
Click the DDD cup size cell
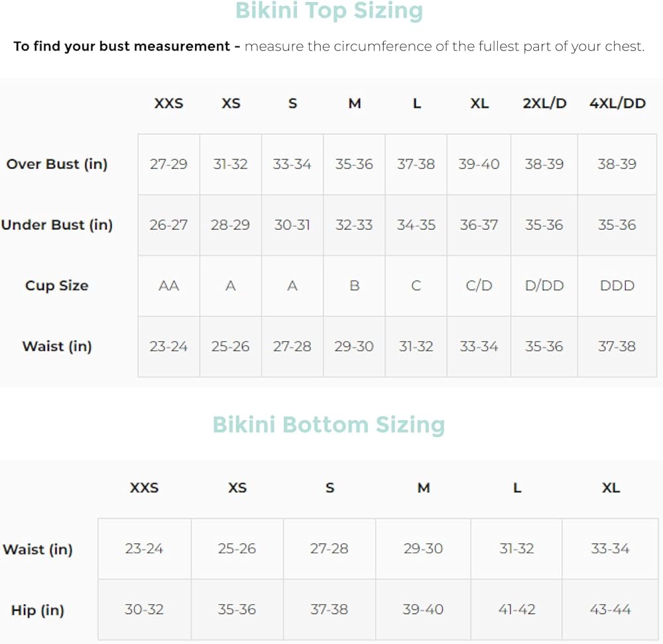pyautogui.click(x=617, y=286)
